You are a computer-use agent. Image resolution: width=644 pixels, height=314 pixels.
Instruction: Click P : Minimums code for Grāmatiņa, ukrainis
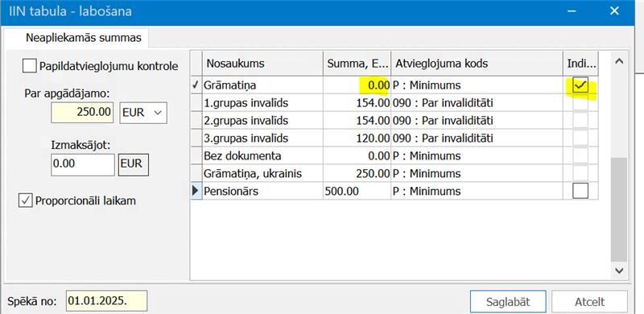477,173
